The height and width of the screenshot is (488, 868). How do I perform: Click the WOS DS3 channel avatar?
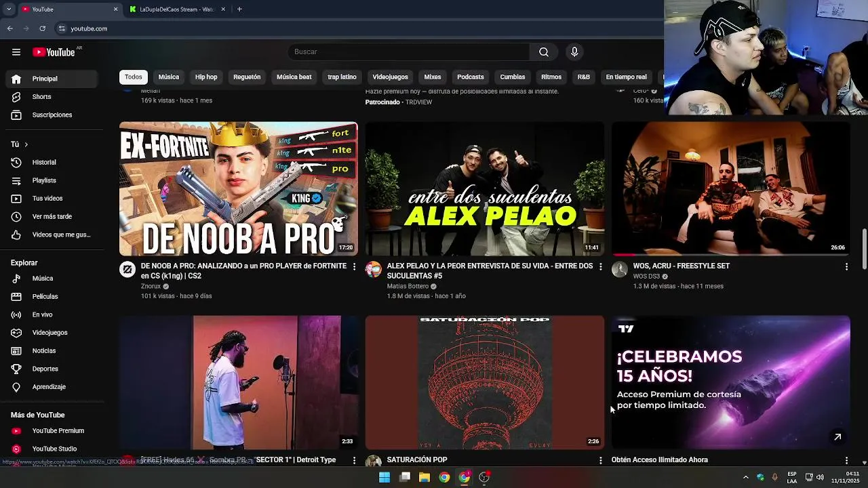620,270
